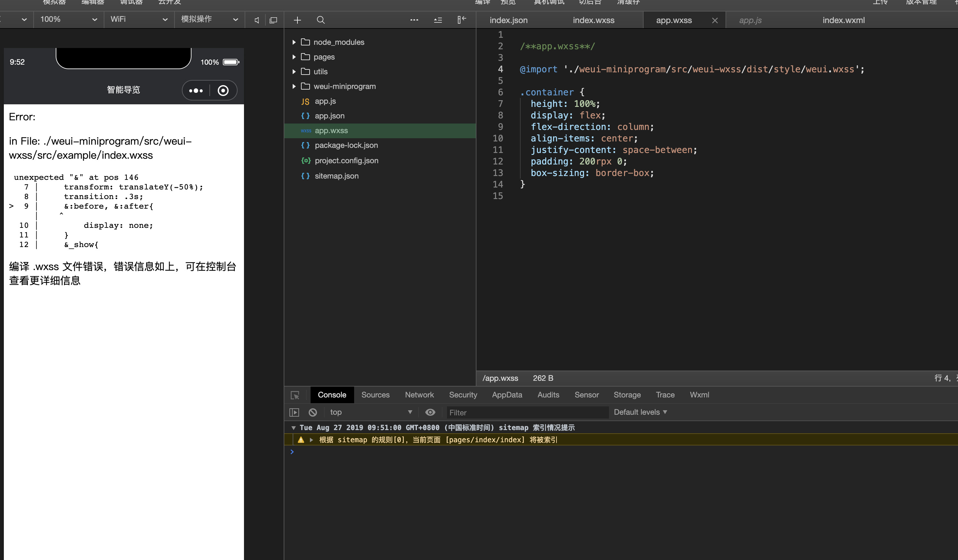Viewport: 958px width, 560px height.
Task: Open Network devtools tab
Action: [x=419, y=395]
